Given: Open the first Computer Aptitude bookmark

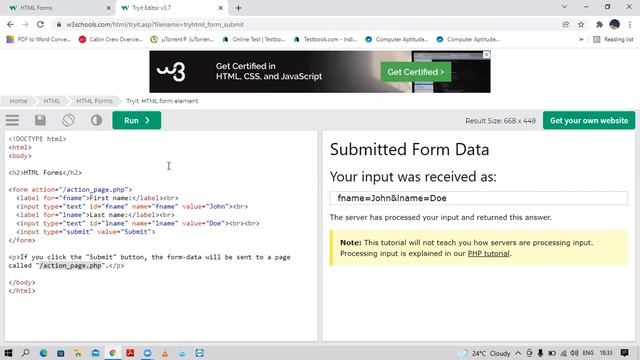Looking at the screenshot, I should (396, 40).
